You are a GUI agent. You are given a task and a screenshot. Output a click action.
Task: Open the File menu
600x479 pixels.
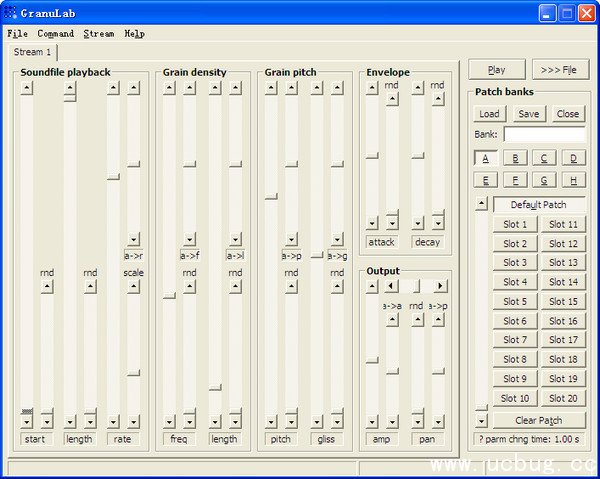click(17, 33)
